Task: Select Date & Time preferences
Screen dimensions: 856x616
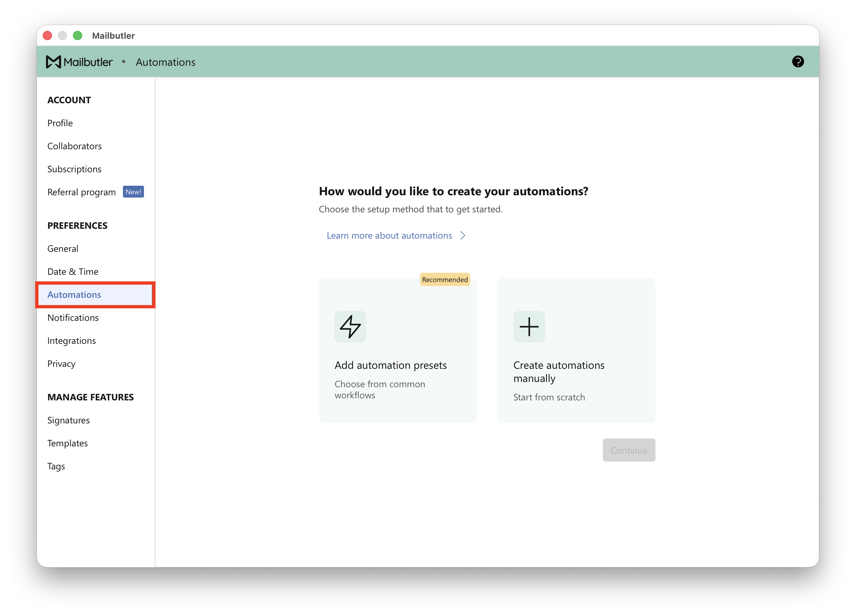Action: point(73,272)
